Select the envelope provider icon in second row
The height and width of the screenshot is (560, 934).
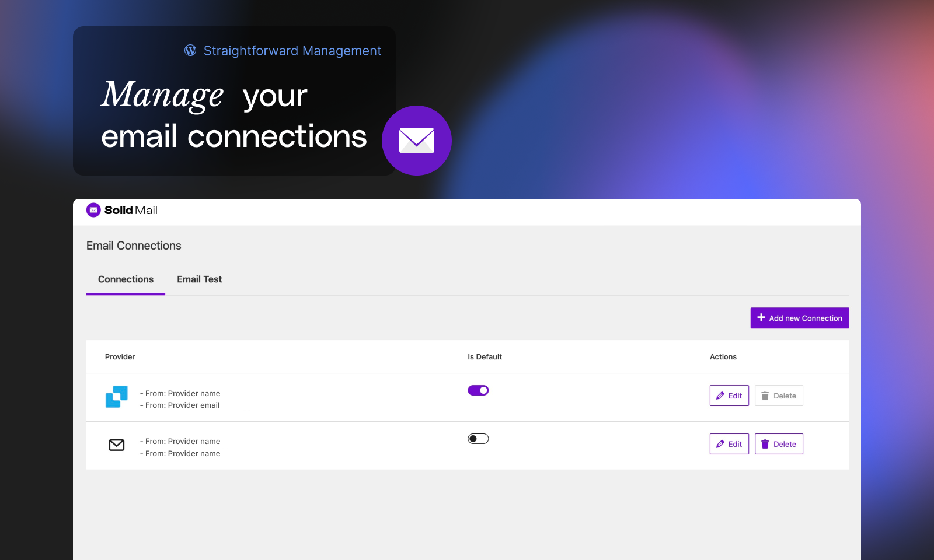[117, 445]
